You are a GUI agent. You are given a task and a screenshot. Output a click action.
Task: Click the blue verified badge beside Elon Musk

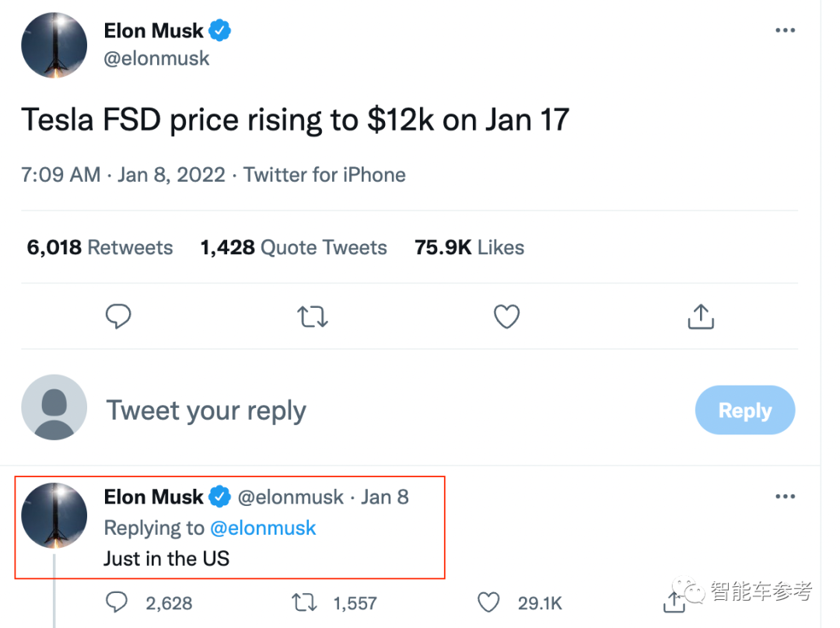(221, 31)
